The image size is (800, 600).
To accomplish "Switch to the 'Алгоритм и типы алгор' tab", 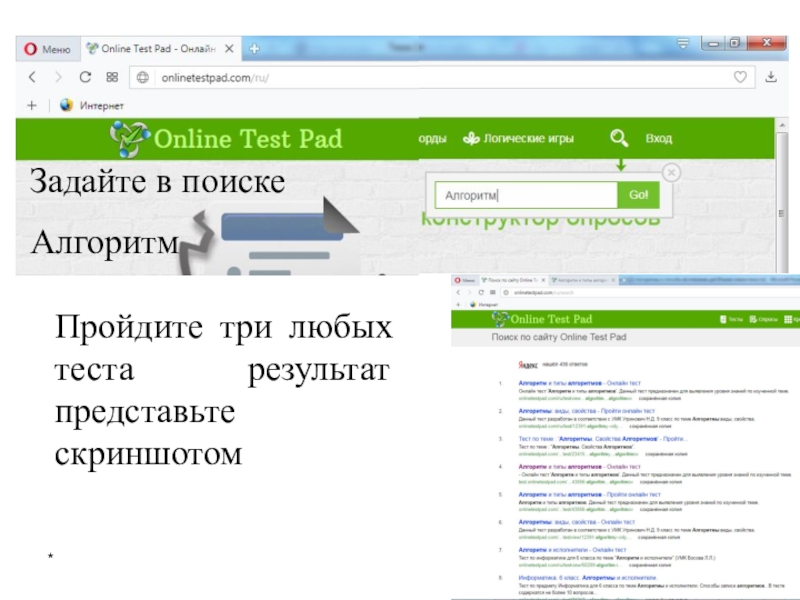I will tap(580, 280).
